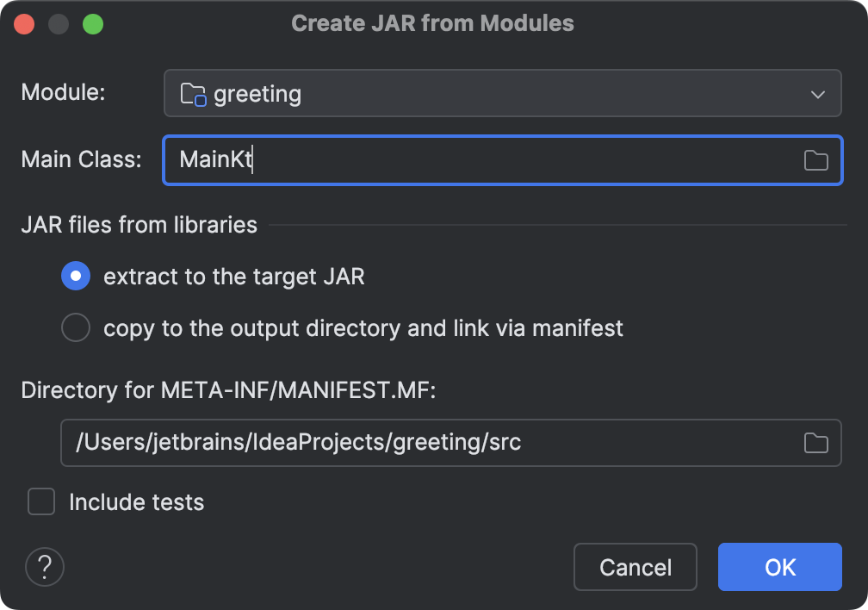The width and height of the screenshot is (868, 610).
Task: Click the 'JAR files from libraries' section header
Action: pos(139,225)
